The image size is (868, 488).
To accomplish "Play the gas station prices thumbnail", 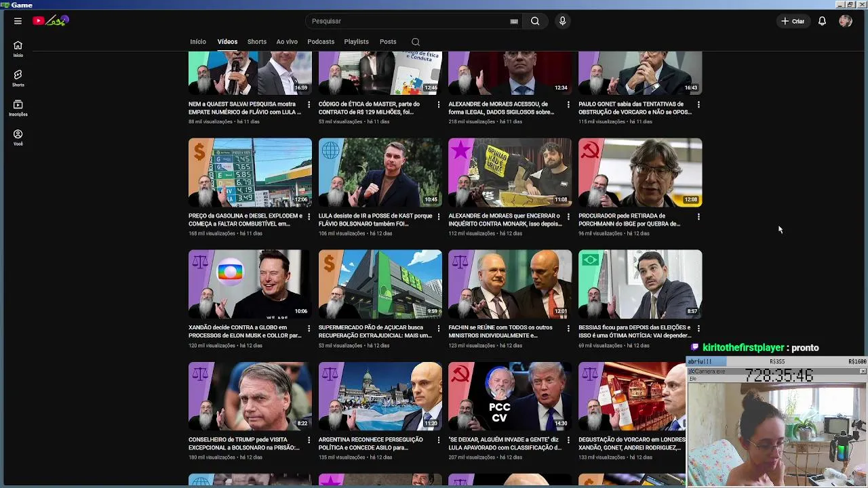I will point(250,173).
